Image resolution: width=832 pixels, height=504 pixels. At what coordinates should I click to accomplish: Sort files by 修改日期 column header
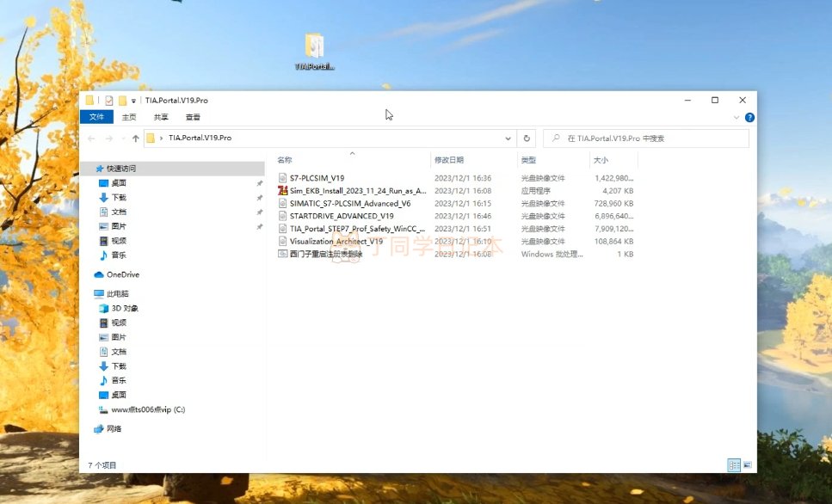point(449,160)
